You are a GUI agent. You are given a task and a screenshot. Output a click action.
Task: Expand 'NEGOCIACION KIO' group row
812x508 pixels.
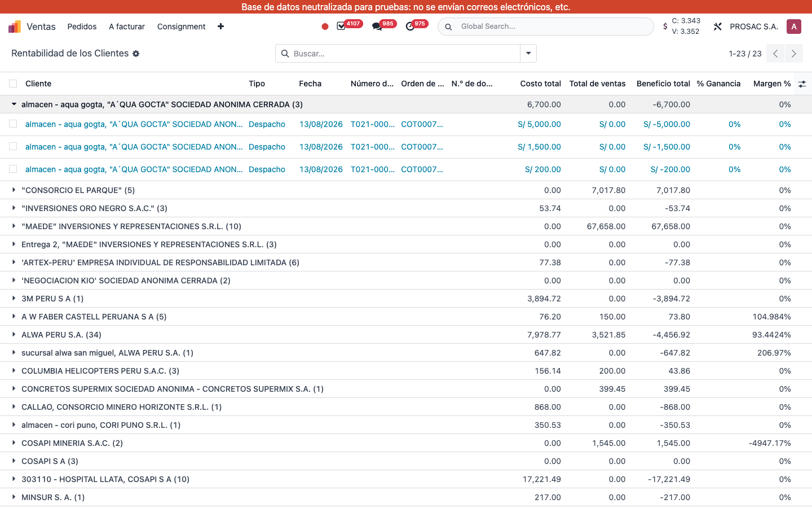[14, 281]
